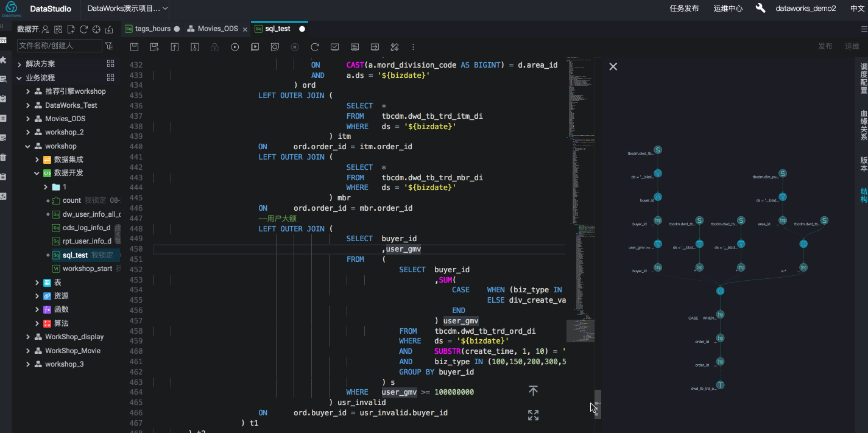The width and height of the screenshot is (868, 433).
Task: Click the save icon in editor toolbar
Action: tap(135, 47)
